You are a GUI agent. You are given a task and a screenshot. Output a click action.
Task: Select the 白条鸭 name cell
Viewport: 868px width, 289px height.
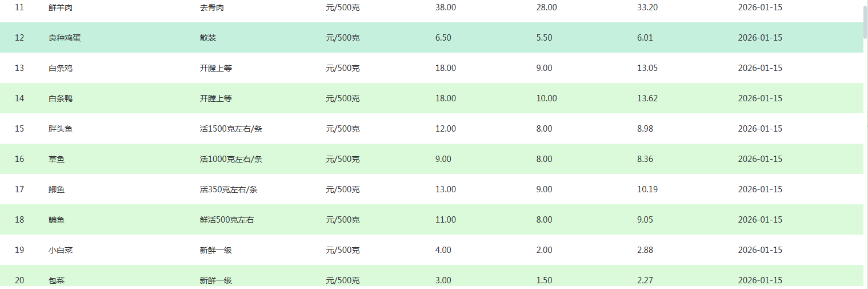tap(61, 98)
